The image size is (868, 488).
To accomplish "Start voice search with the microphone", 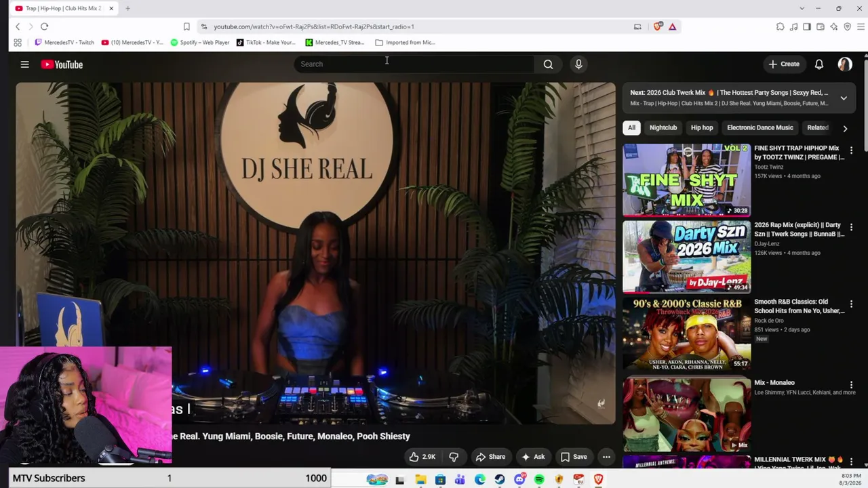I will tap(578, 64).
